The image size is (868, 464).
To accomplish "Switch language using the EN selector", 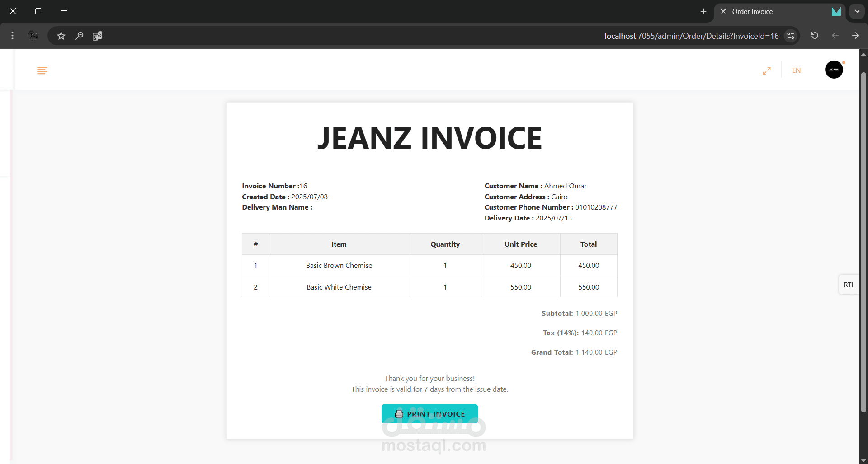I will pyautogui.click(x=796, y=70).
